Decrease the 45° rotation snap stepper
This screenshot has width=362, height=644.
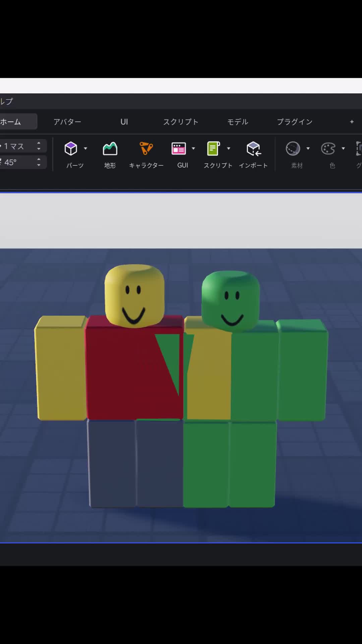[x=39, y=165]
